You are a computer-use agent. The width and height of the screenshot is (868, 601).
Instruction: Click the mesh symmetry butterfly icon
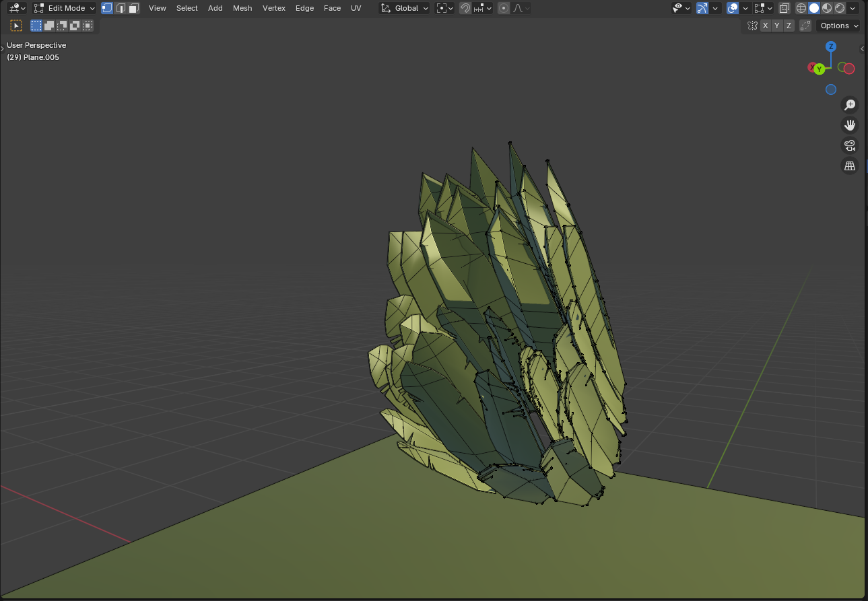752,26
